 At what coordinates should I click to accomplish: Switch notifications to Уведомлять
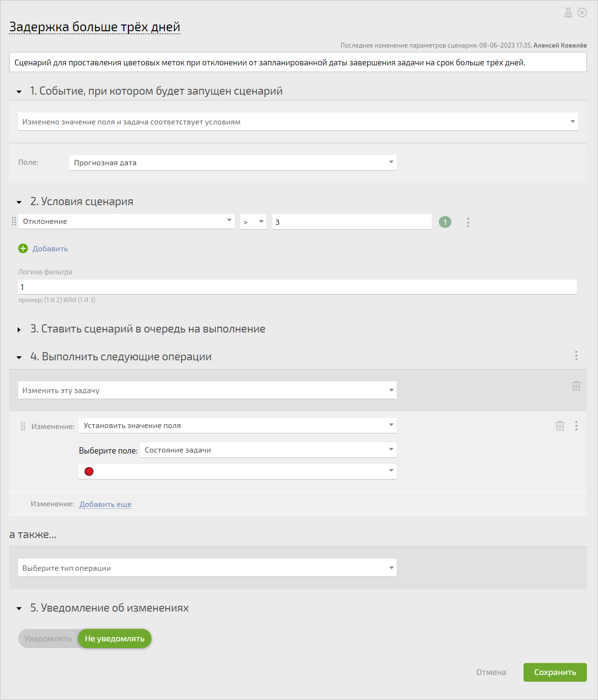pos(48,639)
